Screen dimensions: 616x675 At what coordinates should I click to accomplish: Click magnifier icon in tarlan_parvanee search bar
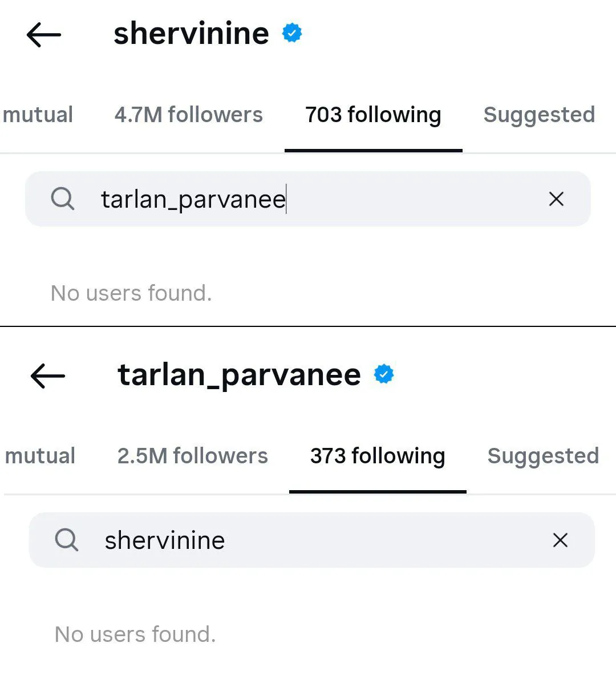pos(63,199)
